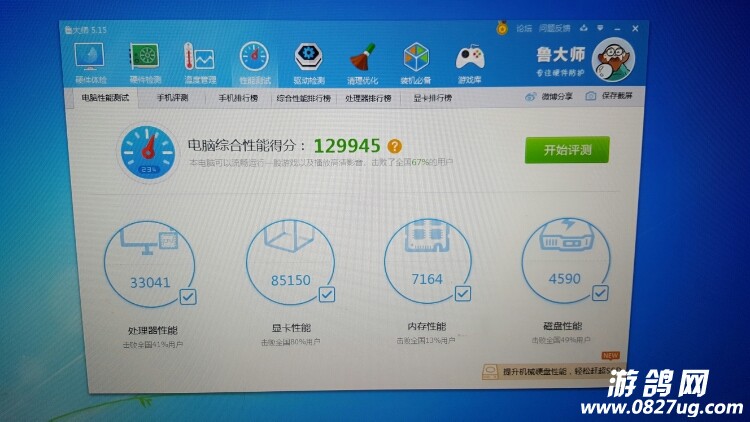Open the 装机必备 essential software cube
The height and width of the screenshot is (422, 750).
416,63
